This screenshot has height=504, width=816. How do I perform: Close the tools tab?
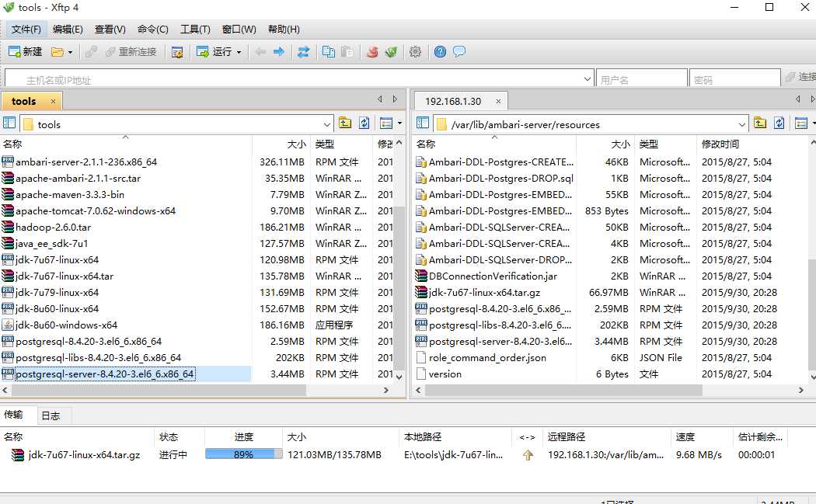coord(53,102)
